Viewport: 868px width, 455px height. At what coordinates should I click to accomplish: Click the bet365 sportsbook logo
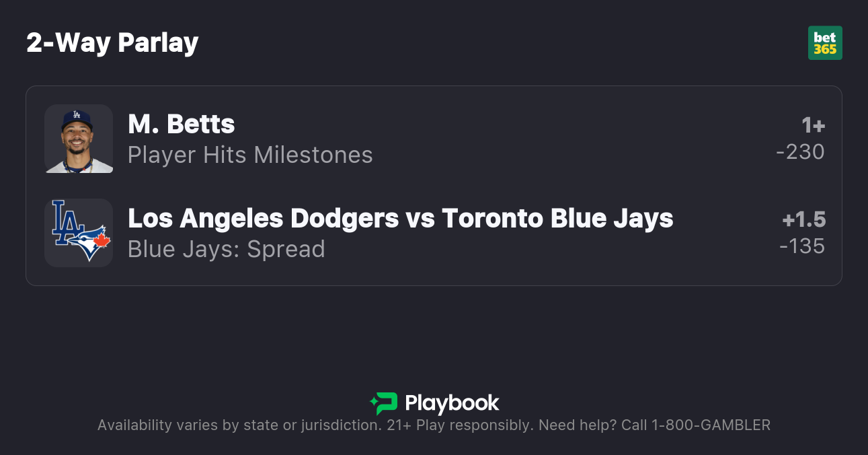pos(825,43)
